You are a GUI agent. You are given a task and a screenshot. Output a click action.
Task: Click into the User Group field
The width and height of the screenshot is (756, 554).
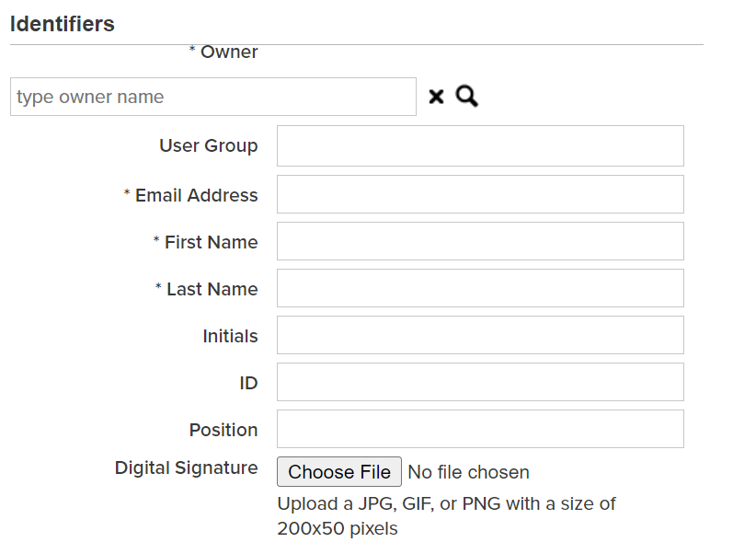pos(480,145)
